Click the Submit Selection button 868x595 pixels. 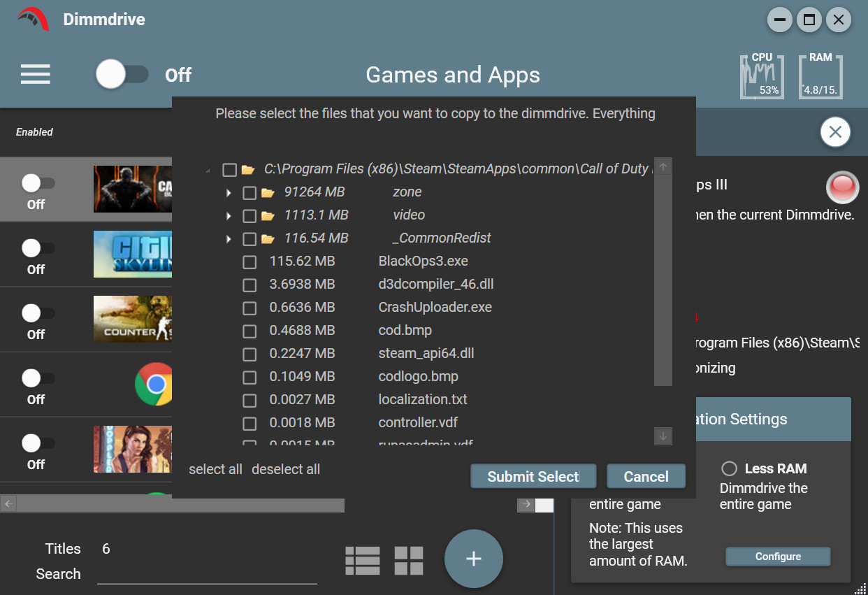tap(533, 476)
